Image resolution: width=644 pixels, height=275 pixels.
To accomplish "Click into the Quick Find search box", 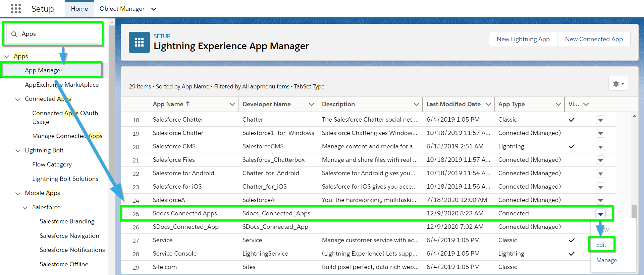I will (54, 34).
